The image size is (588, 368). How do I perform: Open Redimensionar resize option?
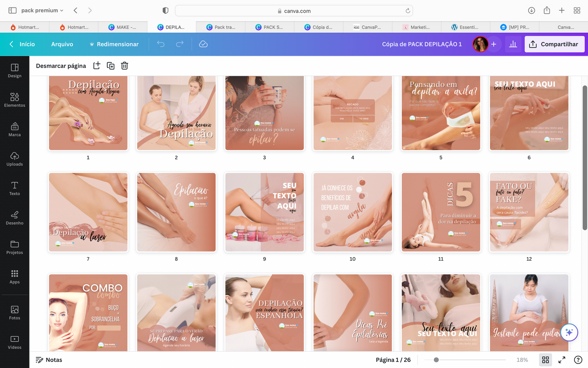click(113, 44)
